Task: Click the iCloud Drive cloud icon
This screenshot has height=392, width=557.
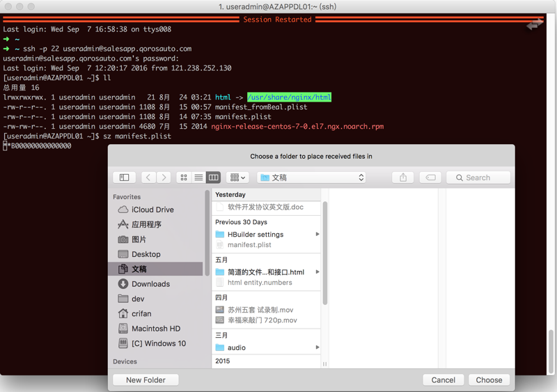Action: [123, 210]
